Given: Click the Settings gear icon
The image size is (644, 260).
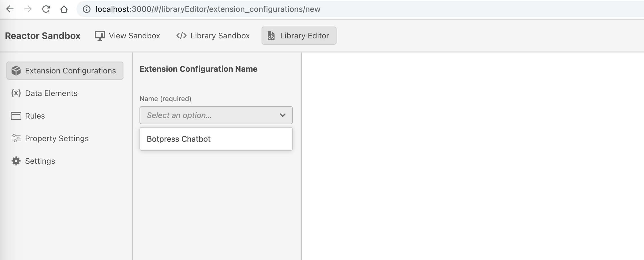Looking at the screenshot, I should tap(16, 161).
